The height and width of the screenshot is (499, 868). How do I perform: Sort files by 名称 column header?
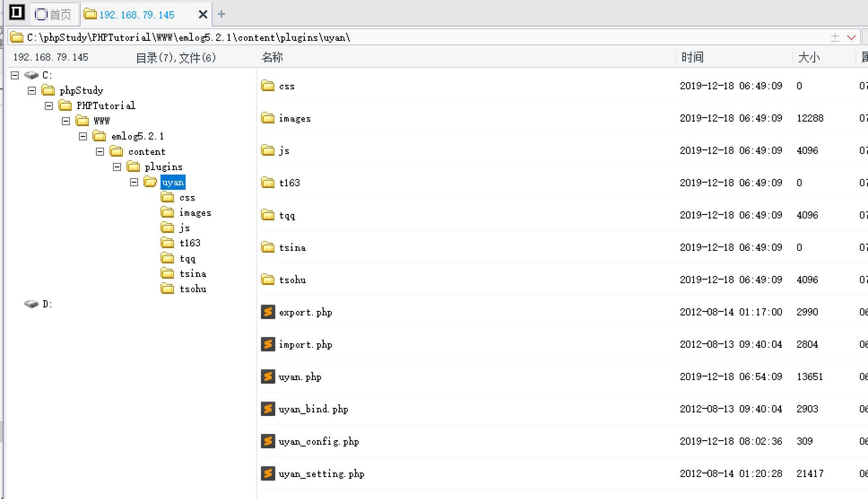click(x=272, y=57)
